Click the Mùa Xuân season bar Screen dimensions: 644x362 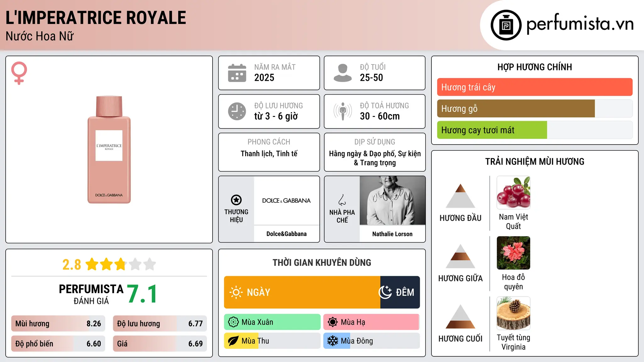pyautogui.click(x=272, y=322)
